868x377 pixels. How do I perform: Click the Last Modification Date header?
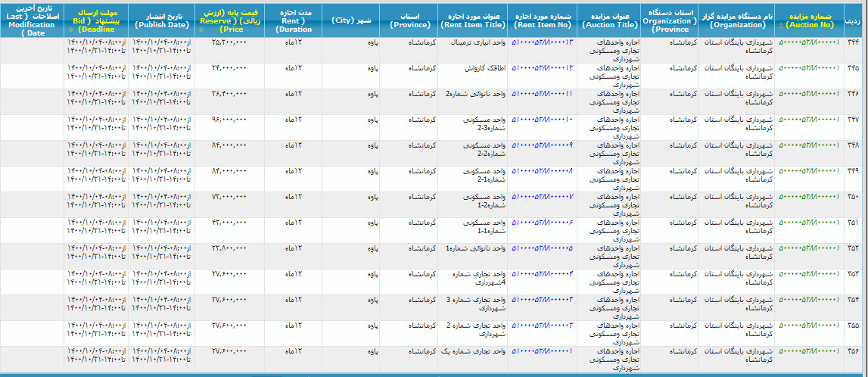click(32, 20)
